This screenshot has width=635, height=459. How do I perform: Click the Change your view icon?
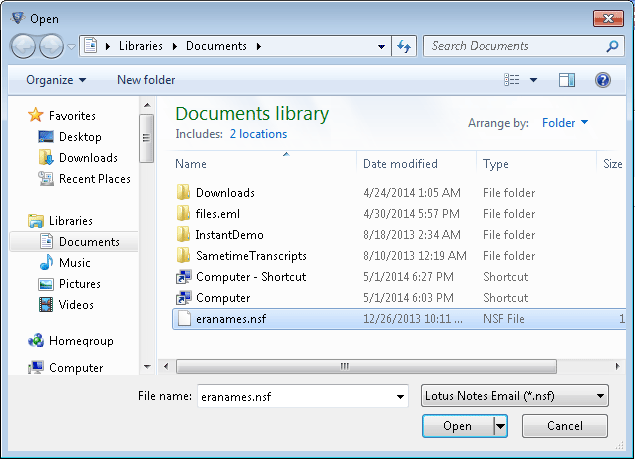(511, 80)
